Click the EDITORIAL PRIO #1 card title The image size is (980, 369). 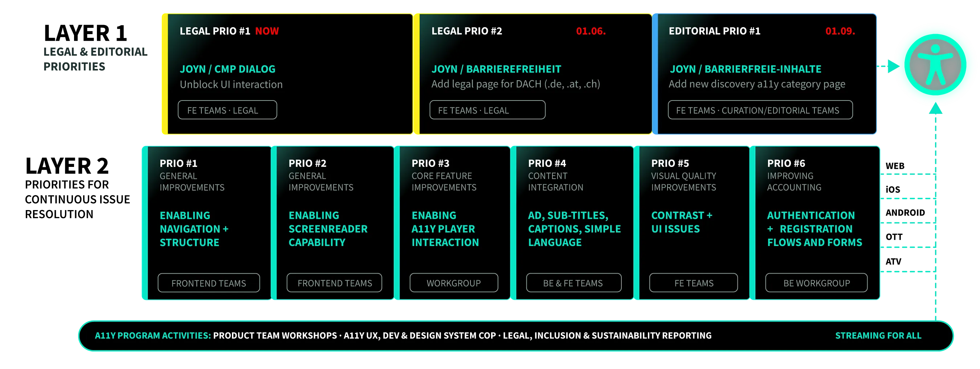[714, 31]
